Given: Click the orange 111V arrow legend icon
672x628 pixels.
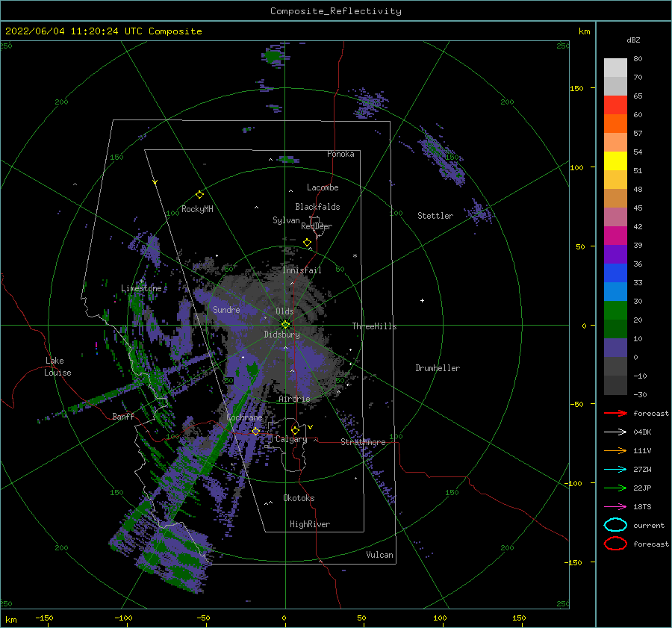Looking at the screenshot, I should (x=615, y=450).
